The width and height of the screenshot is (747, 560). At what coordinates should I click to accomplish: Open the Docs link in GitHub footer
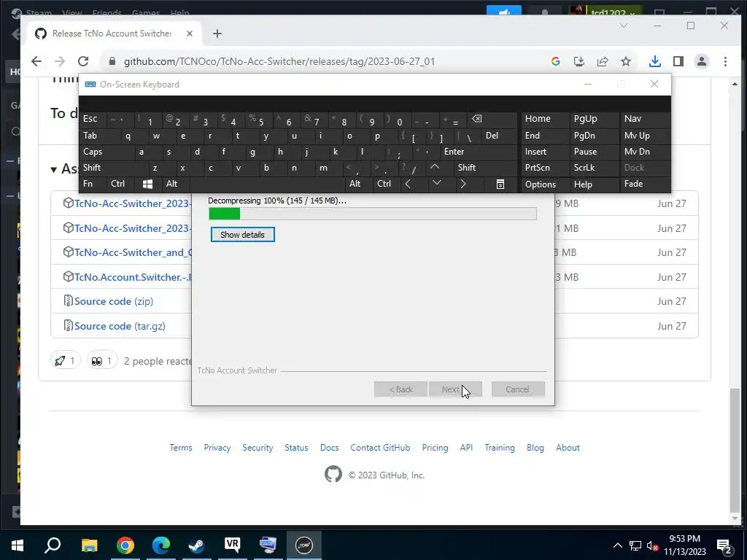tap(329, 448)
